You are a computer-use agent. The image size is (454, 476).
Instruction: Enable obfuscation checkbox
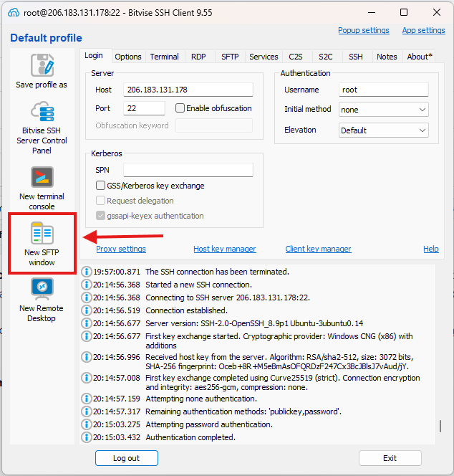tap(180, 108)
